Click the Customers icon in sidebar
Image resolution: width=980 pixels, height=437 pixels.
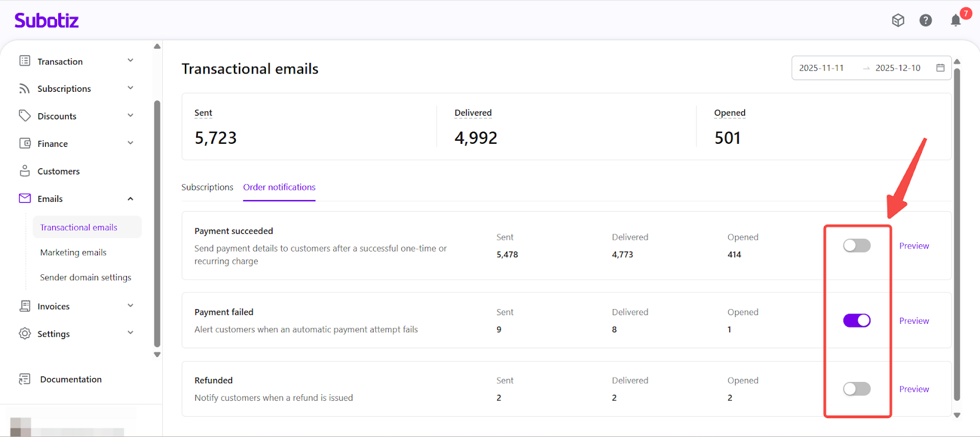(24, 171)
